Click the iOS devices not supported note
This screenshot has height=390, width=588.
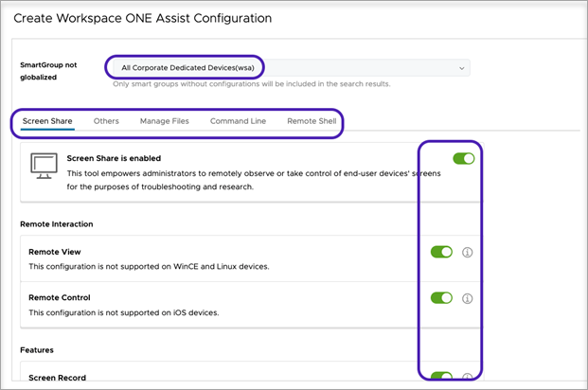[x=124, y=312]
